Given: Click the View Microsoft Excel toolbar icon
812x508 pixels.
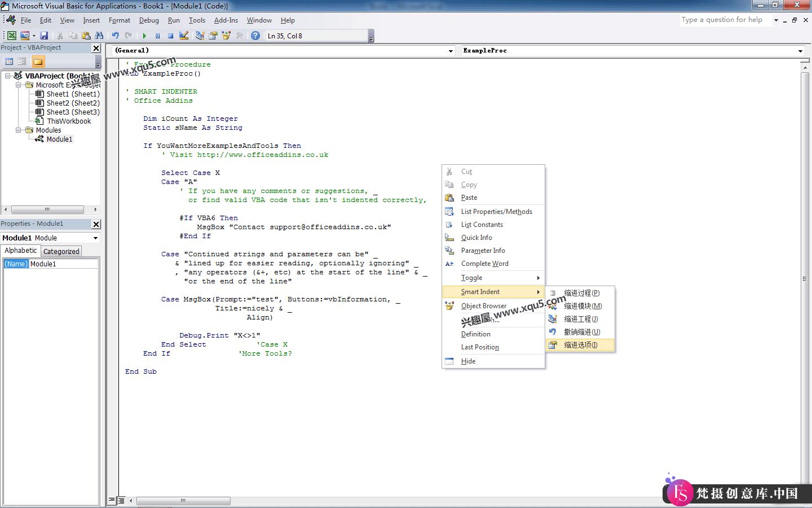Looking at the screenshot, I should [11, 36].
